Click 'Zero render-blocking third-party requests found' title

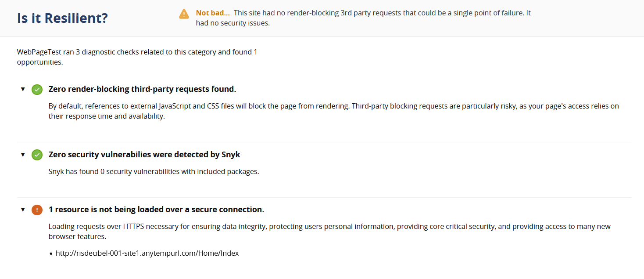click(x=142, y=89)
